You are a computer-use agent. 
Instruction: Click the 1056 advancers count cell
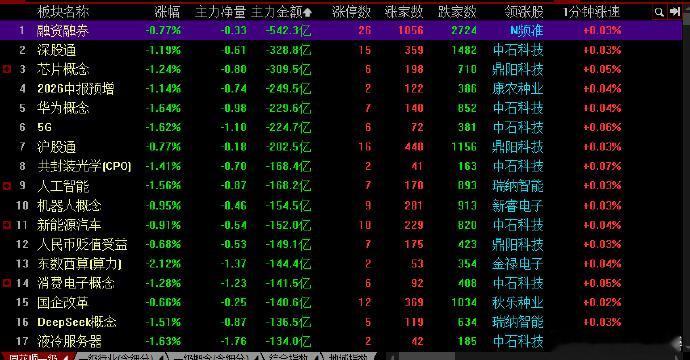coord(411,30)
